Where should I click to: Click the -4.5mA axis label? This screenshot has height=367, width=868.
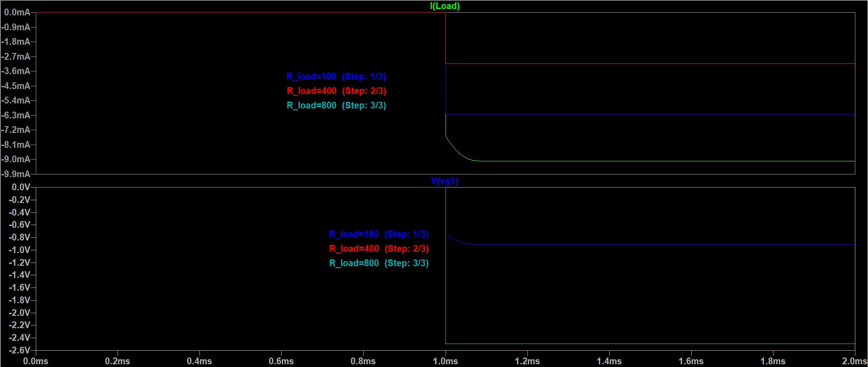coord(16,86)
